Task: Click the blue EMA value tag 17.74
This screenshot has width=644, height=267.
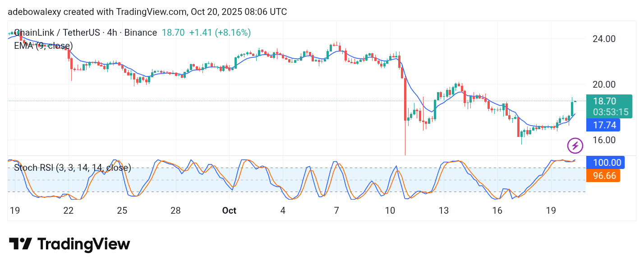Action: (x=603, y=125)
